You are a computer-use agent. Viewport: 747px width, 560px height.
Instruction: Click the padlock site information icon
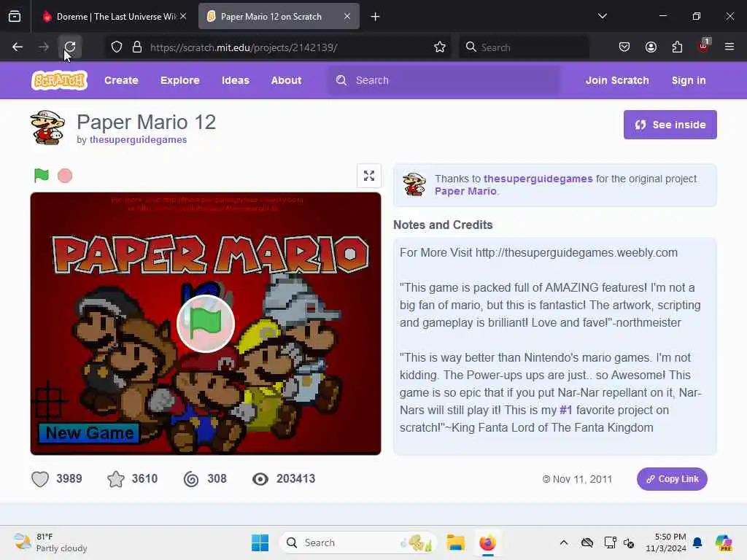[x=137, y=47]
